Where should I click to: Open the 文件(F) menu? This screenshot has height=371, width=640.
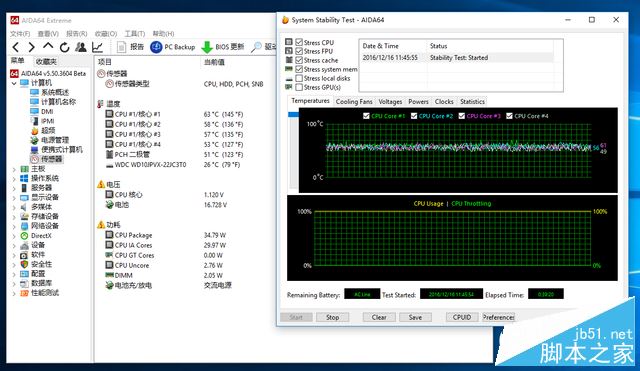click(20, 33)
